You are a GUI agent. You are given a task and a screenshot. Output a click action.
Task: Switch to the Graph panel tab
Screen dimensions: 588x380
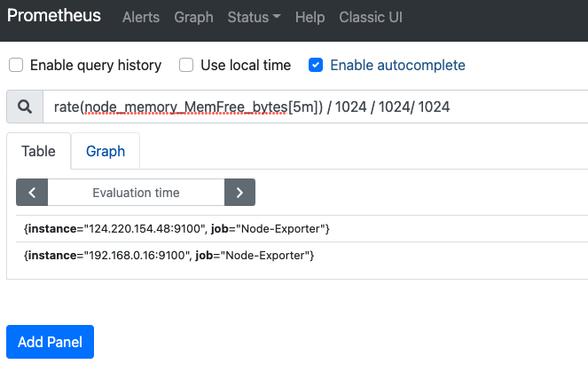(106, 151)
